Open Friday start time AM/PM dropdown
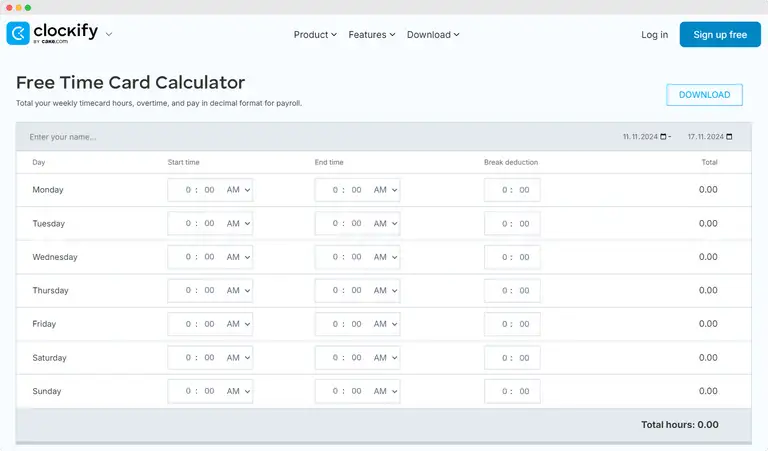768x451 pixels. 239,324
